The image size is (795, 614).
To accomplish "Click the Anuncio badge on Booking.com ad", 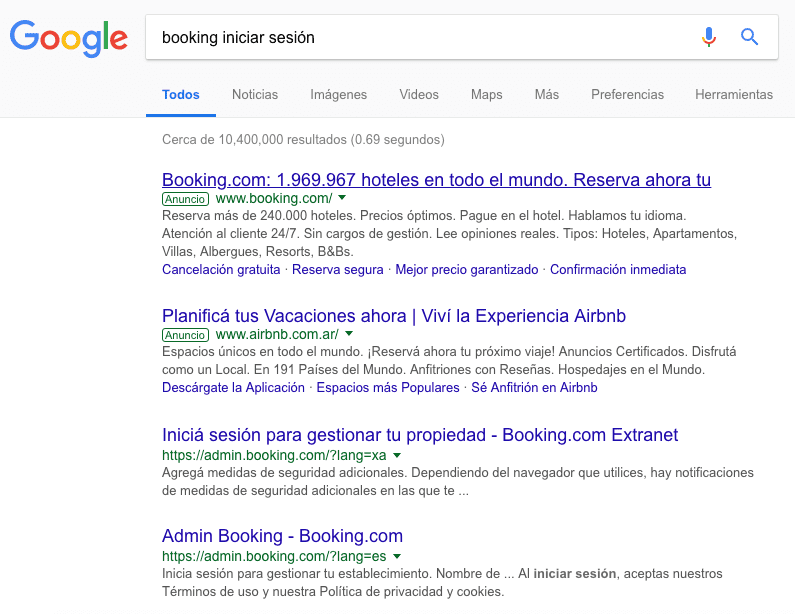I will click(185, 199).
